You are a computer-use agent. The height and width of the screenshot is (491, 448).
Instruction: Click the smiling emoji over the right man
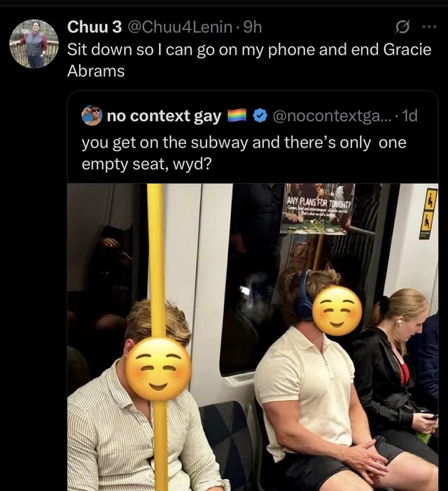[x=337, y=311]
